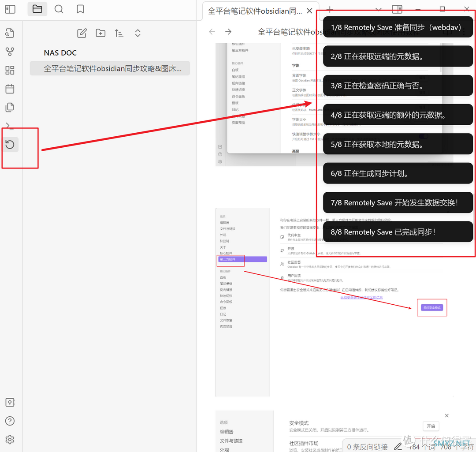This screenshot has height=452, width=476.
Task: Close the 全平台笔记软件obsidian同 tab
Action: (309, 11)
